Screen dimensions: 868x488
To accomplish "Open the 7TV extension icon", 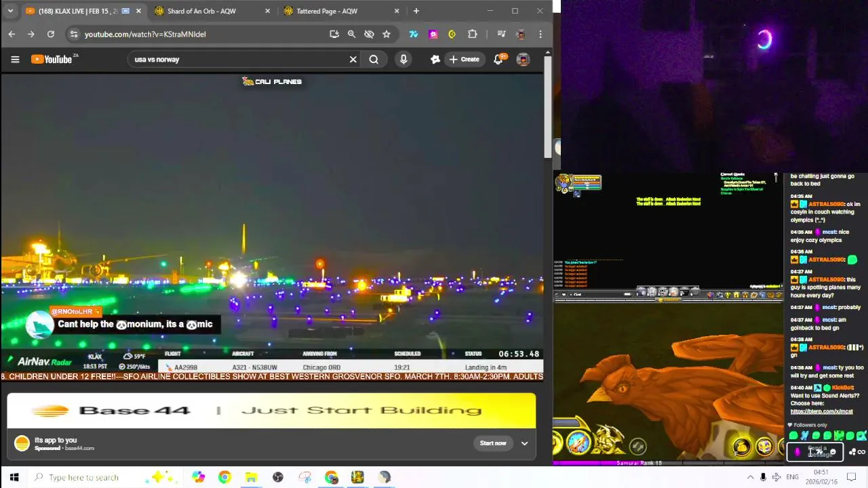I will tap(414, 34).
